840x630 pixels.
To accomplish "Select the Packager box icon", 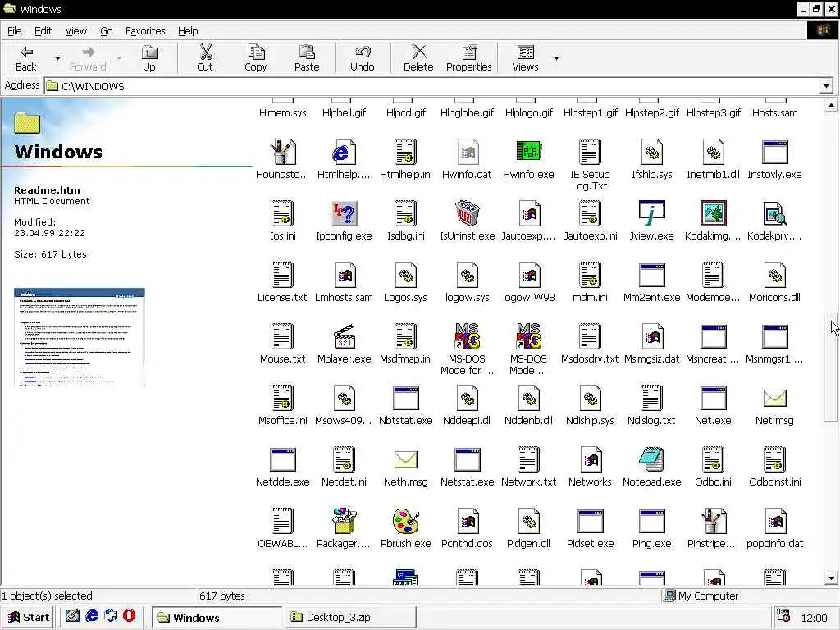I will (344, 521).
